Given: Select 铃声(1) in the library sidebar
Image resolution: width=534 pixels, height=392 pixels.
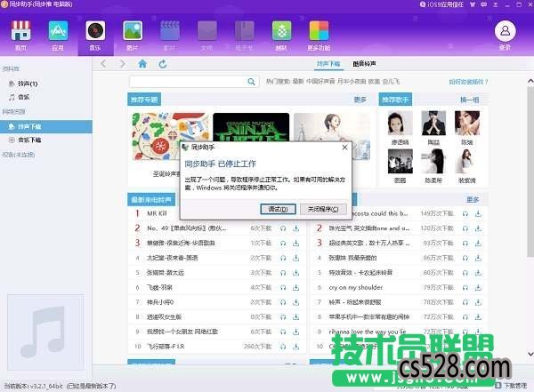Looking at the screenshot, I should [28, 84].
